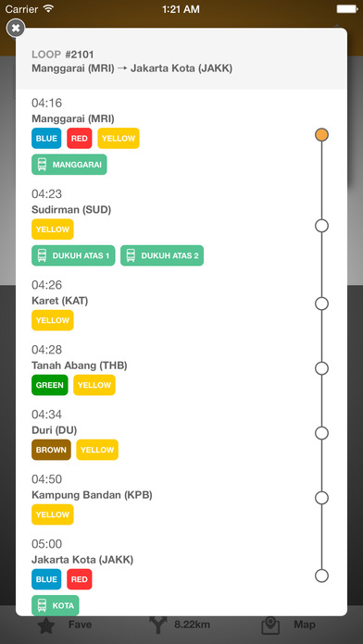Tap the DUKUH ATAS 2 bus badge

[162, 255]
